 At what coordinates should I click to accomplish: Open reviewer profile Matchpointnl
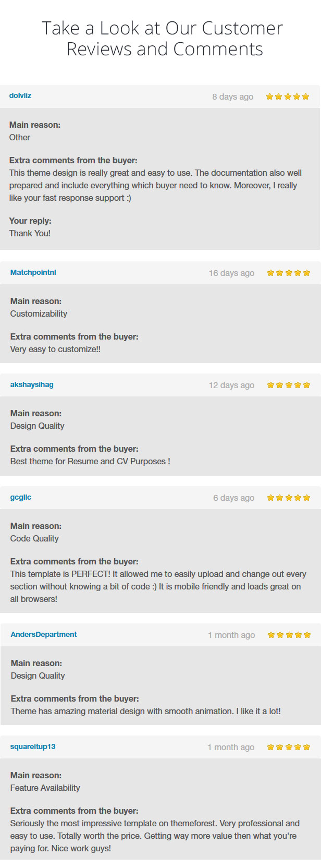(x=33, y=272)
